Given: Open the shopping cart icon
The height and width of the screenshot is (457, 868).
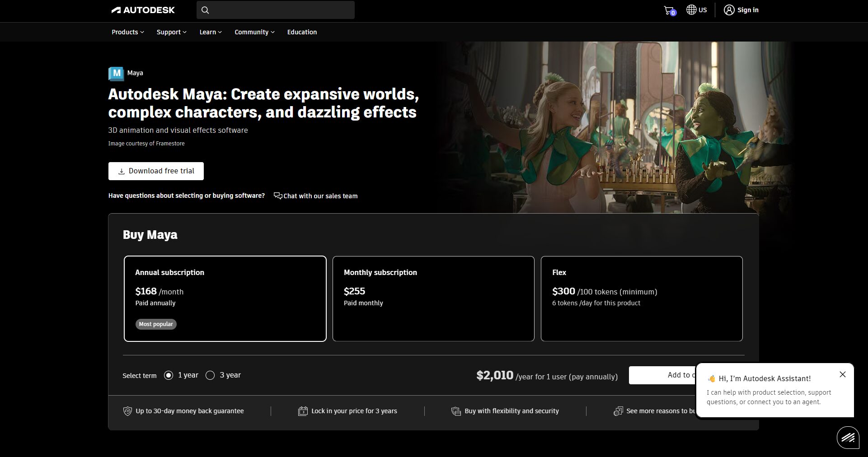Looking at the screenshot, I should 668,10.
